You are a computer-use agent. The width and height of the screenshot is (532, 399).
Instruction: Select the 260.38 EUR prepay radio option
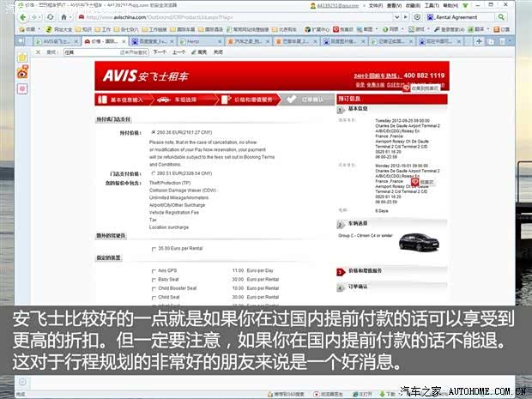(152, 133)
